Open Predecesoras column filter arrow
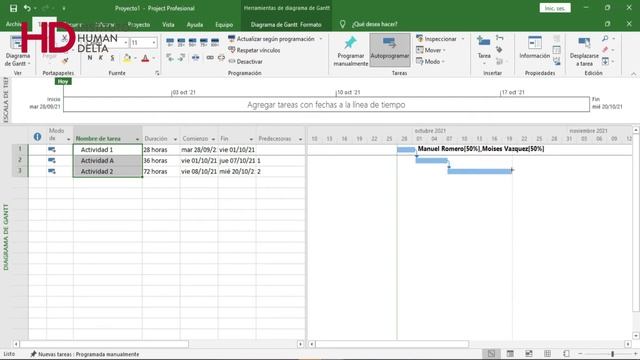The height and width of the screenshot is (360, 640). (300, 139)
